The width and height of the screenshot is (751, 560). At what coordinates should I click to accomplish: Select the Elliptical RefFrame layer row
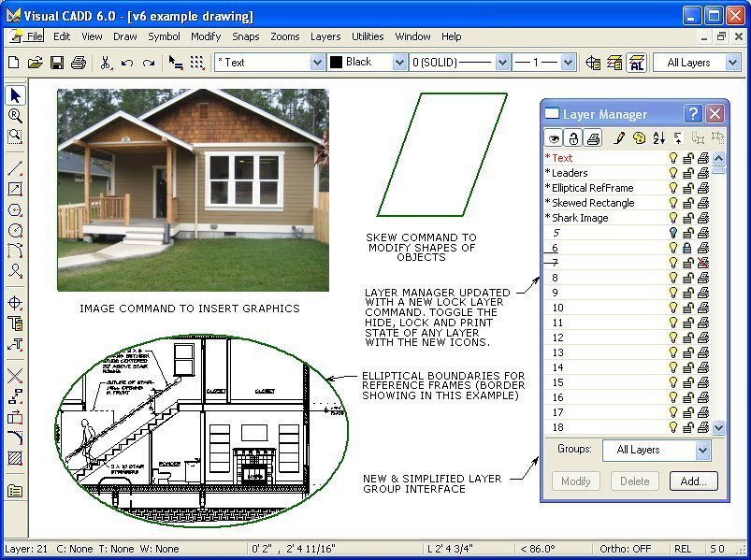pos(628,188)
